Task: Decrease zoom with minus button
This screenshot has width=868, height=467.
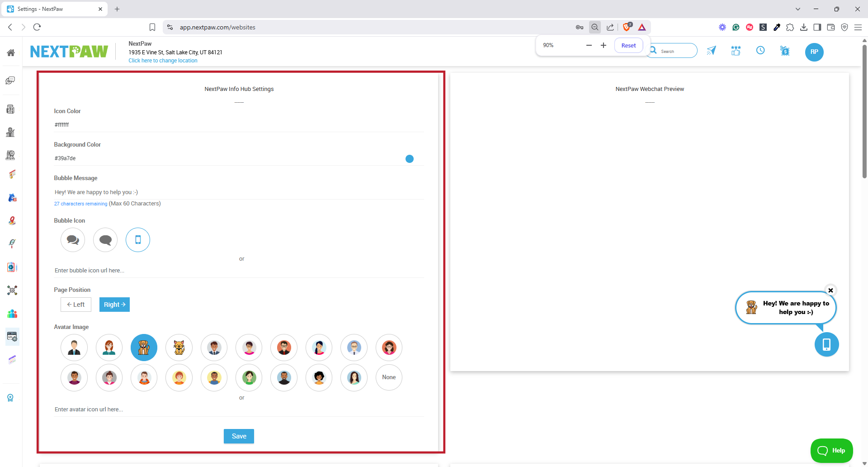Action: click(x=589, y=45)
